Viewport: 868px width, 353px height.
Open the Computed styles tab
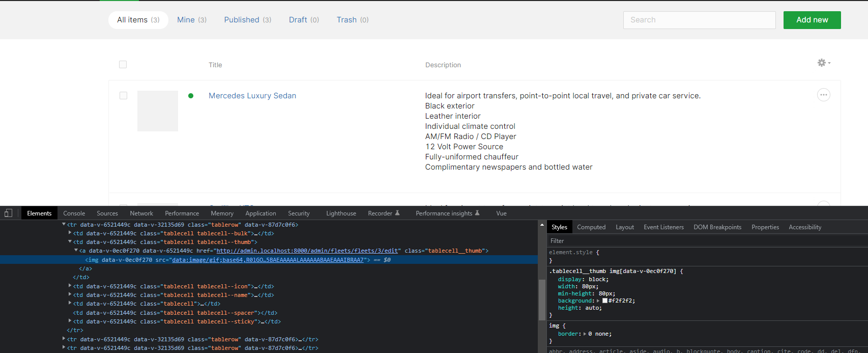coord(591,227)
